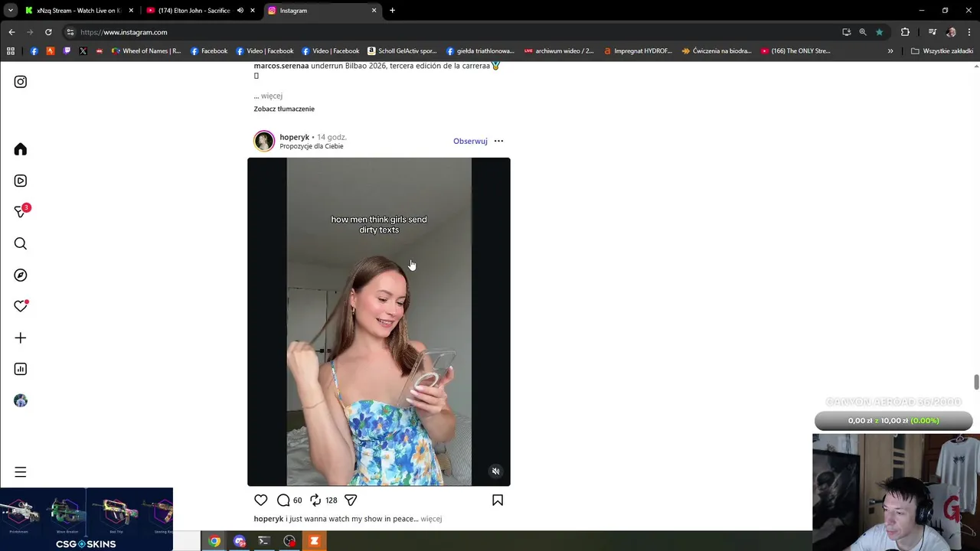Unmute the reel with the speaker icon
This screenshot has height=551, width=980.
click(495, 471)
